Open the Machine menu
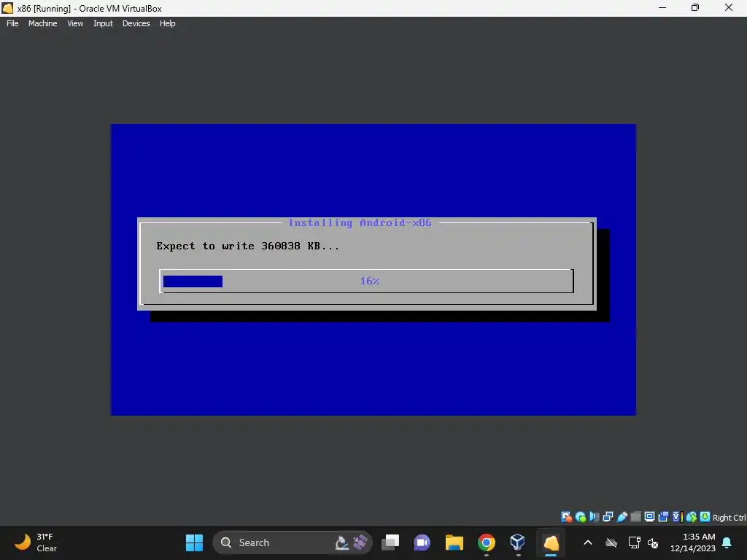 (43, 23)
